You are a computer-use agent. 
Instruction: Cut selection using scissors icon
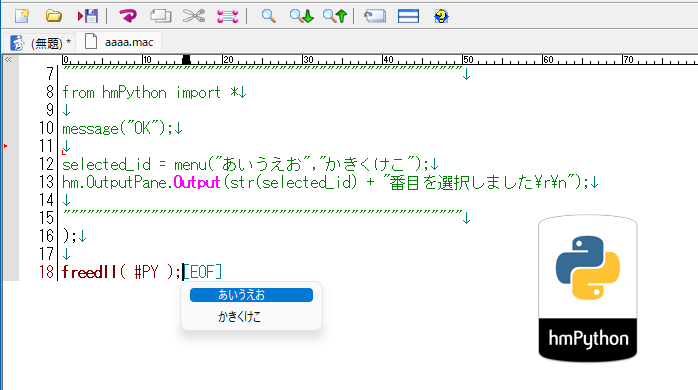click(x=194, y=16)
